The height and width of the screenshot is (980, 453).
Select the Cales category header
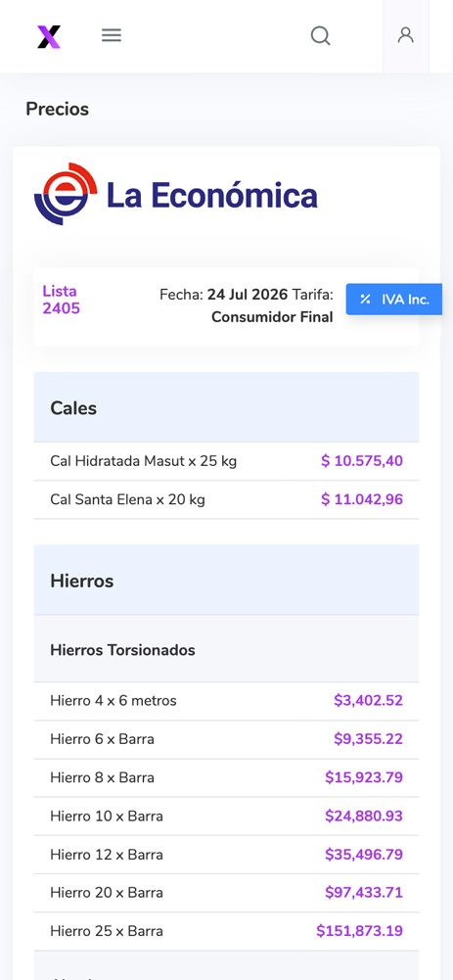point(226,407)
